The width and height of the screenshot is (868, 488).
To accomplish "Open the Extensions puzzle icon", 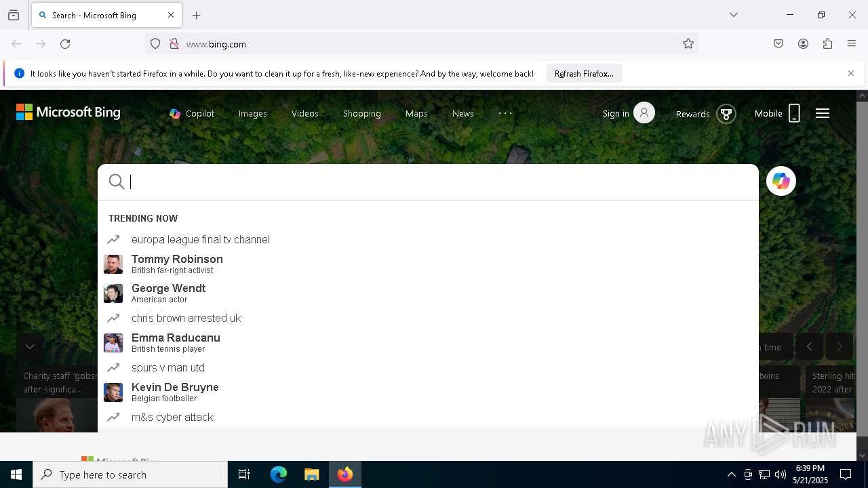I will tap(827, 44).
